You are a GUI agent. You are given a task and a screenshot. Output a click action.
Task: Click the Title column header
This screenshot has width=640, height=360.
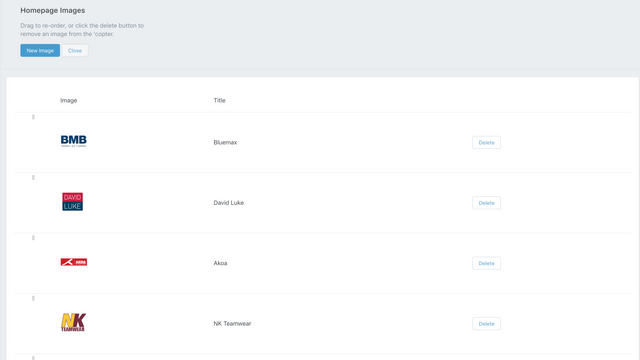(x=220, y=100)
